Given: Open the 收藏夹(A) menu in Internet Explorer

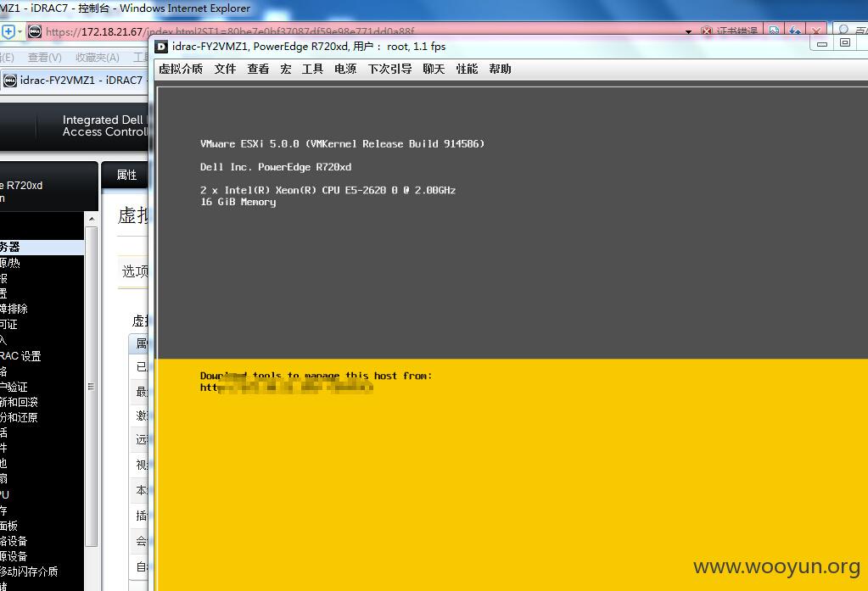Looking at the screenshot, I should pos(98,58).
